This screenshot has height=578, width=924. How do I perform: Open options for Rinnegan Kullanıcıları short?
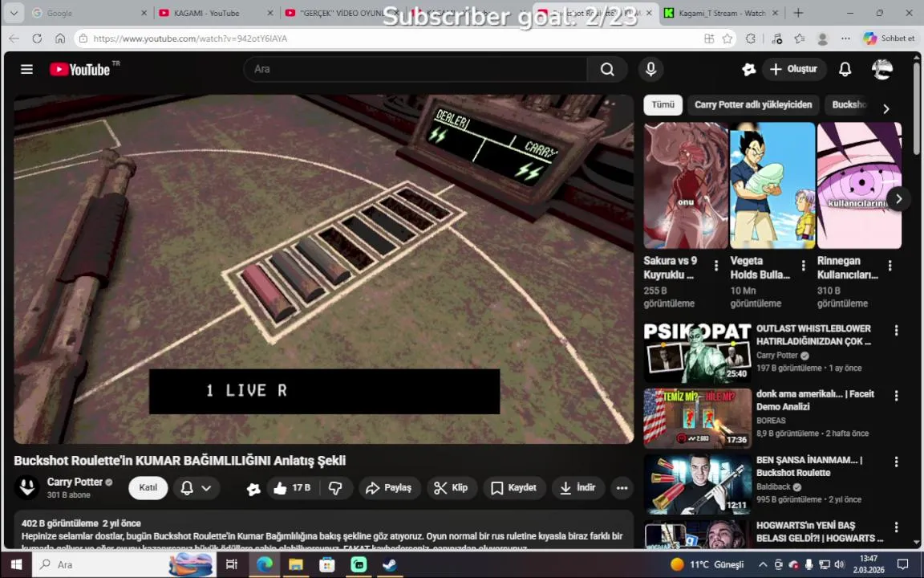(890, 266)
